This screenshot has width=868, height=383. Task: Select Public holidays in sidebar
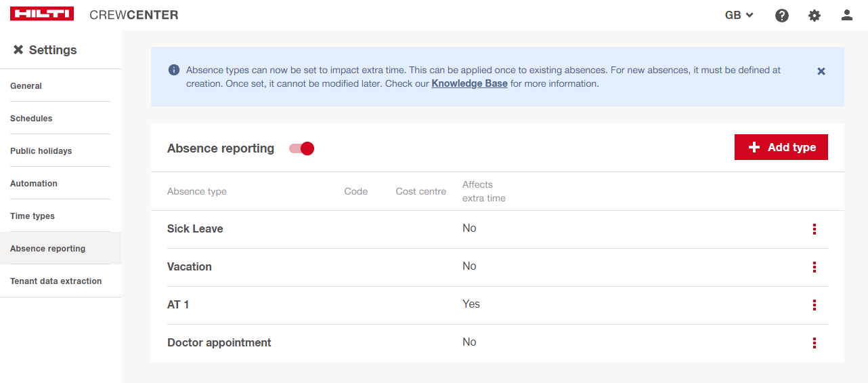(41, 151)
